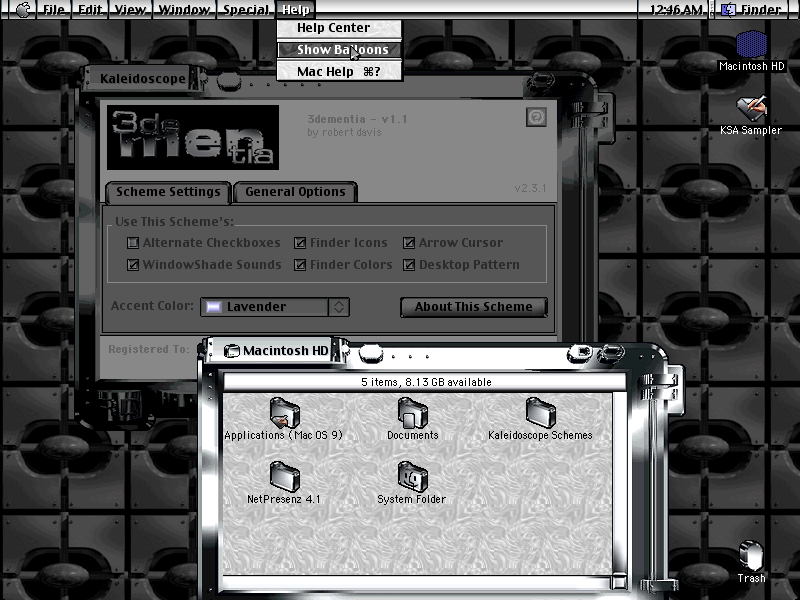Choose Show Balloons in the Help menu

[339, 49]
